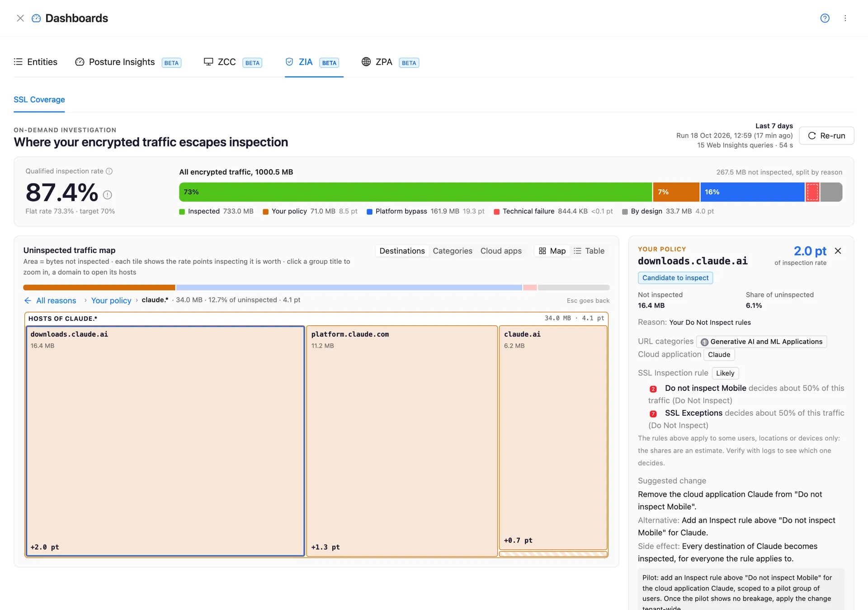Open the SSL Coverage sub-tab

coord(39,99)
